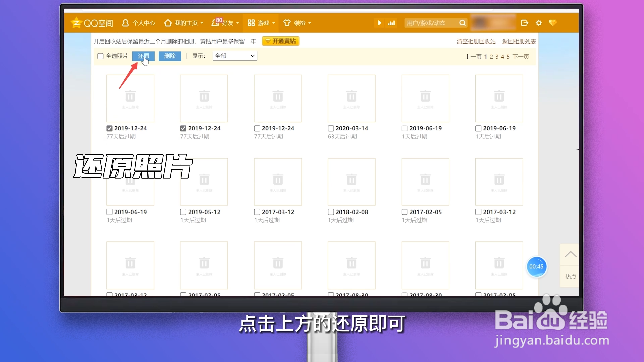Click the 00:45 countdown progress circle
The image size is (644, 362).
537,267
